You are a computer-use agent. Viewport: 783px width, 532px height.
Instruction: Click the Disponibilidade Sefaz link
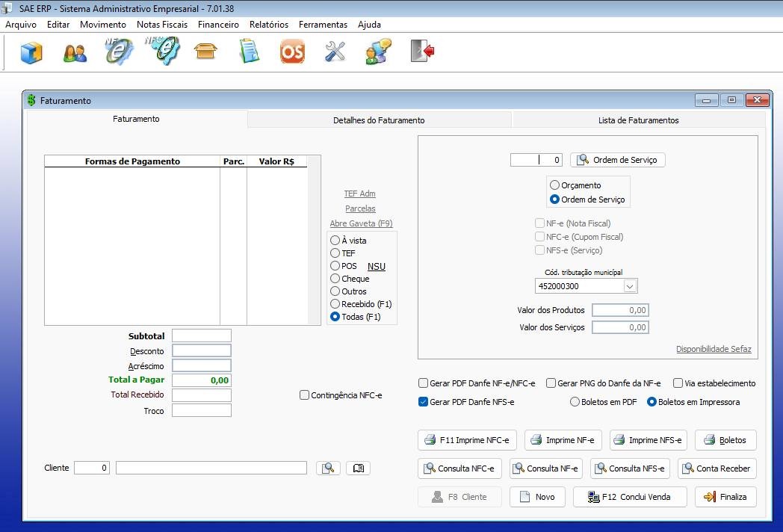coord(714,349)
